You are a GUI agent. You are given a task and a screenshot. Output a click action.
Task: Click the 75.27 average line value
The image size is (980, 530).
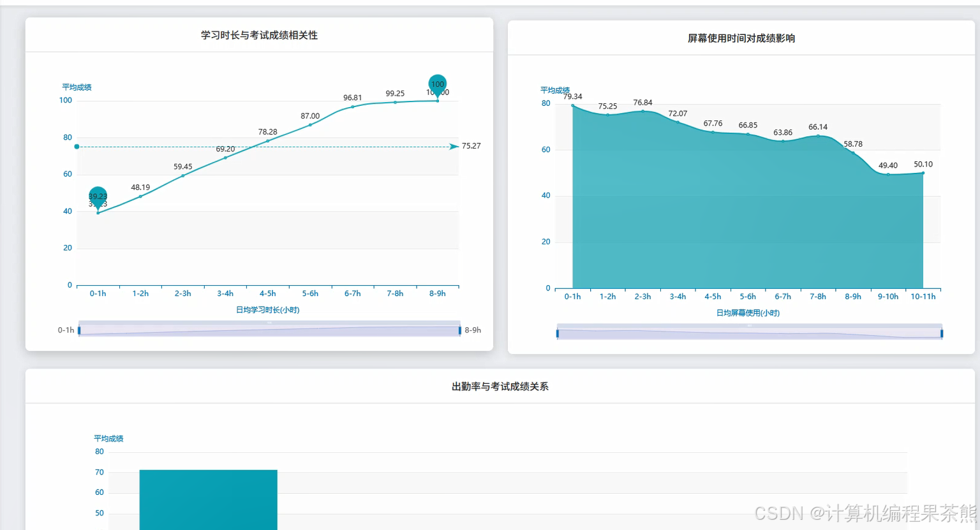pos(471,146)
